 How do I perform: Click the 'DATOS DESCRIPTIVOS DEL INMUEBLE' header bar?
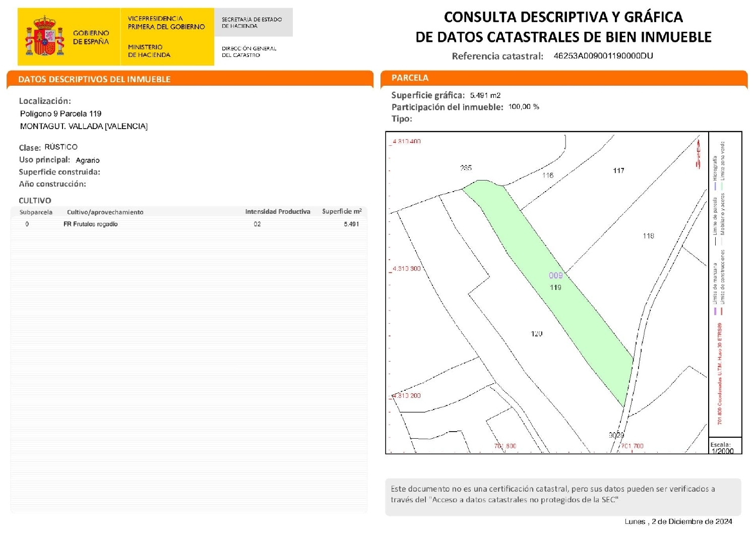pos(190,79)
